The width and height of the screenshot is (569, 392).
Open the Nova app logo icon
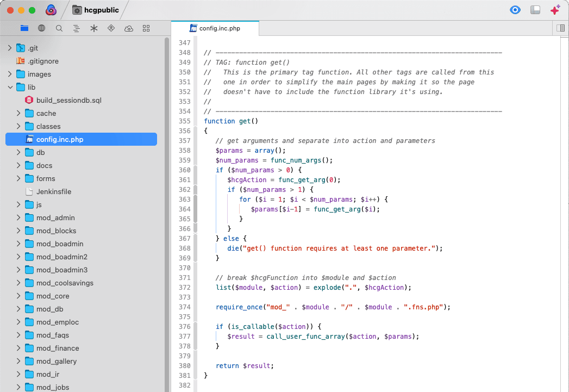[51, 10]
